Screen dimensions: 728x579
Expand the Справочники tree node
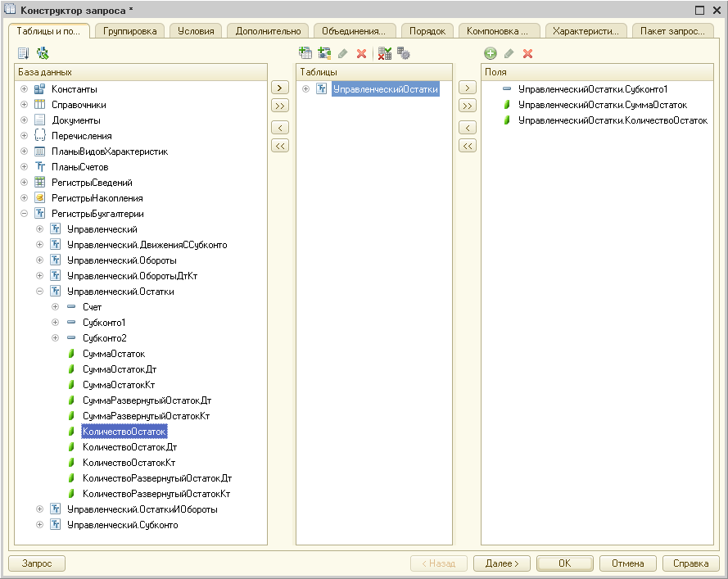25,105
